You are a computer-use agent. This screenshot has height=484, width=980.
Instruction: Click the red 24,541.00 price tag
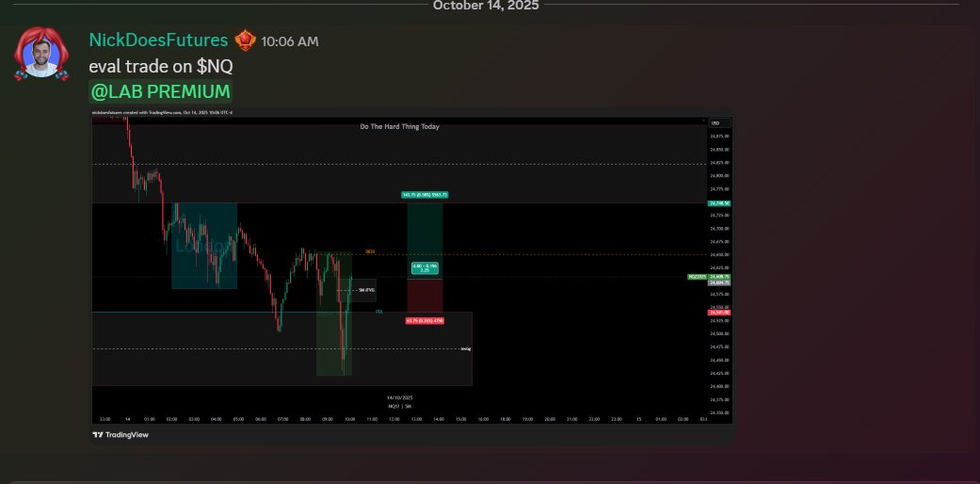tap(718, 312)
